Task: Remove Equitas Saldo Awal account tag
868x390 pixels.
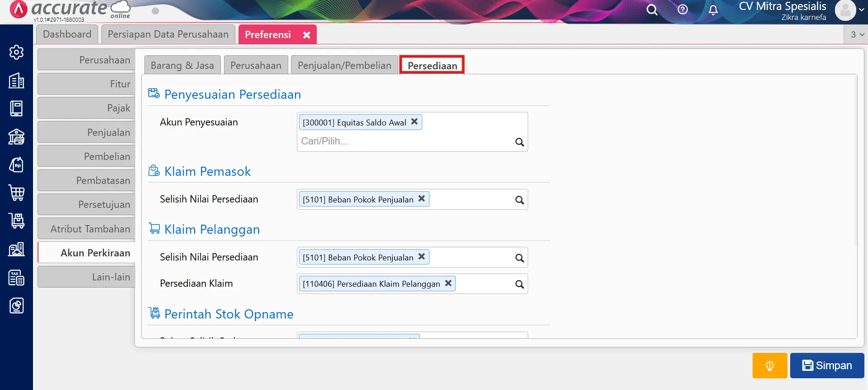Action: (x=414, y=122)
